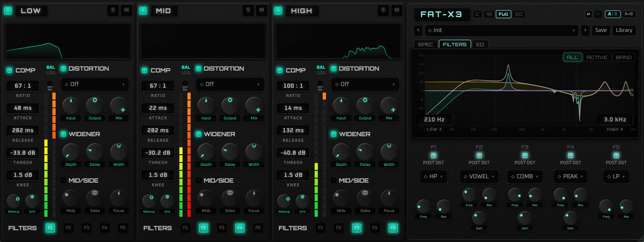644x242 pixels.
Task: Switch to the SPEC tab
Action: [x=425, y=44]
